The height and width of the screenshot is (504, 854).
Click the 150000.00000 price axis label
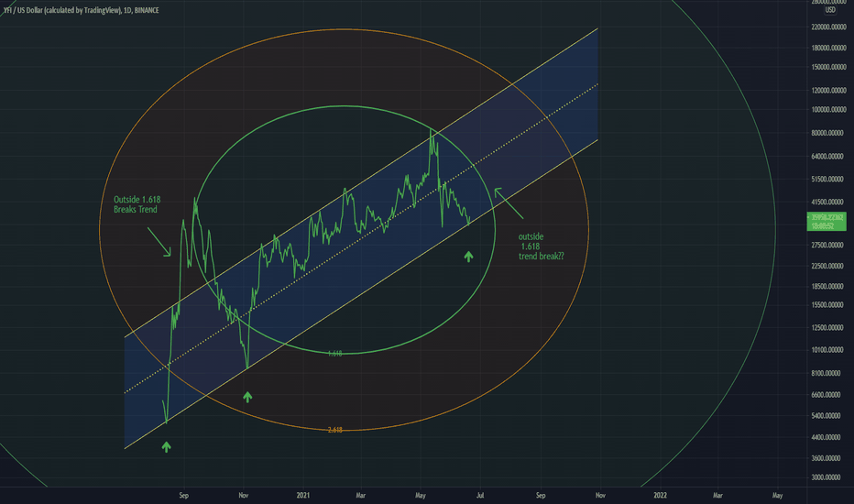(x=829, y=67)
